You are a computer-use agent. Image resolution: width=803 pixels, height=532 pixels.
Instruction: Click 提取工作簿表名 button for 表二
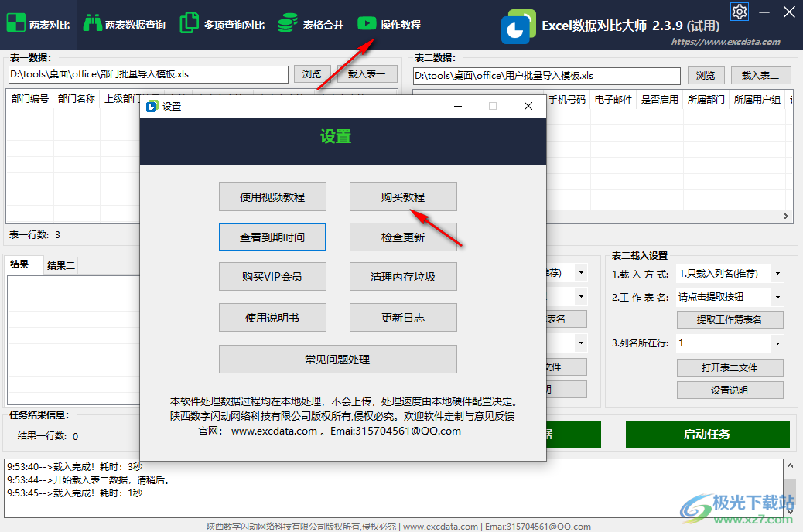point(730,319)
